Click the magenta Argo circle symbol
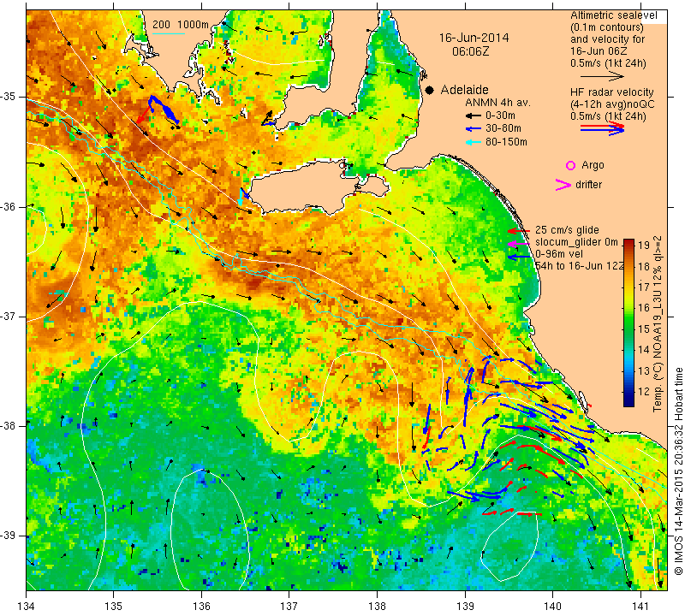The height and width of the screenshot is (616, 685). point(570,165)
